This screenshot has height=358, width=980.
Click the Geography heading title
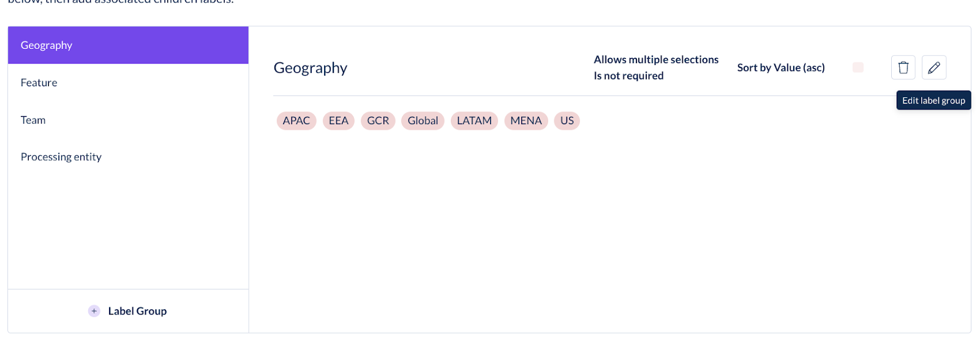pyautogui.click(x=311, y=68)
